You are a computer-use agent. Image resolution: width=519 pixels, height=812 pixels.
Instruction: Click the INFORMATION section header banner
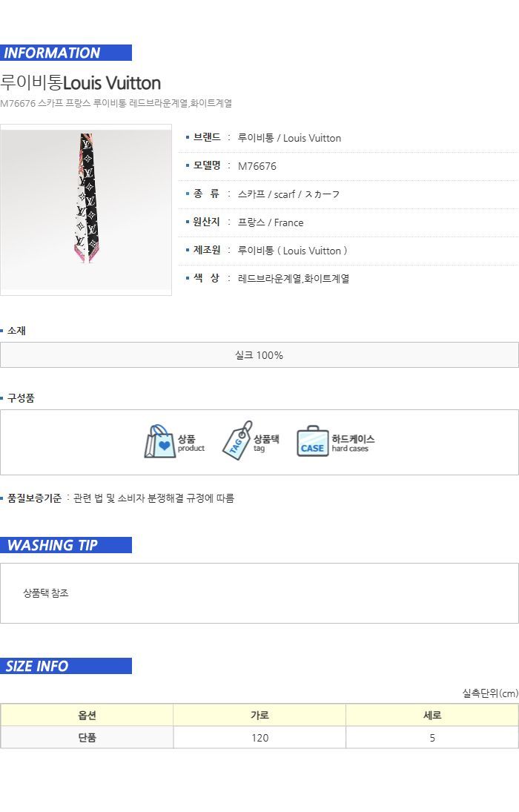(x=66, y=53)
